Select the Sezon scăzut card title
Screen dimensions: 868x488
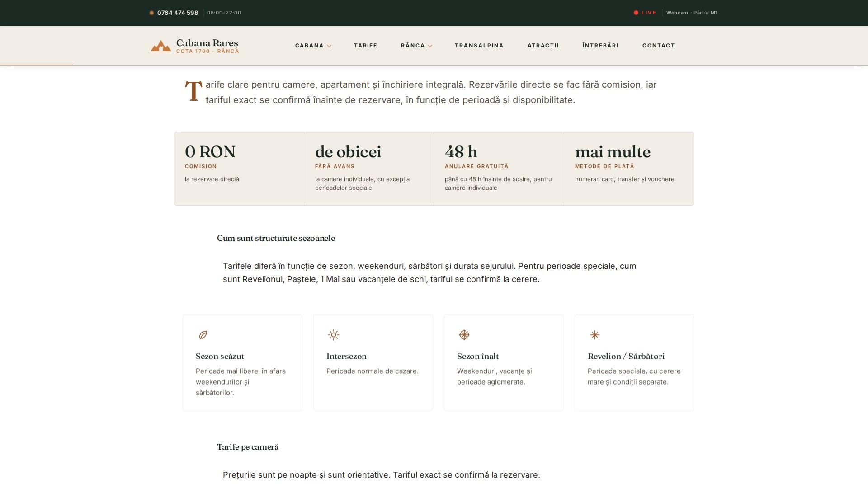220,356
